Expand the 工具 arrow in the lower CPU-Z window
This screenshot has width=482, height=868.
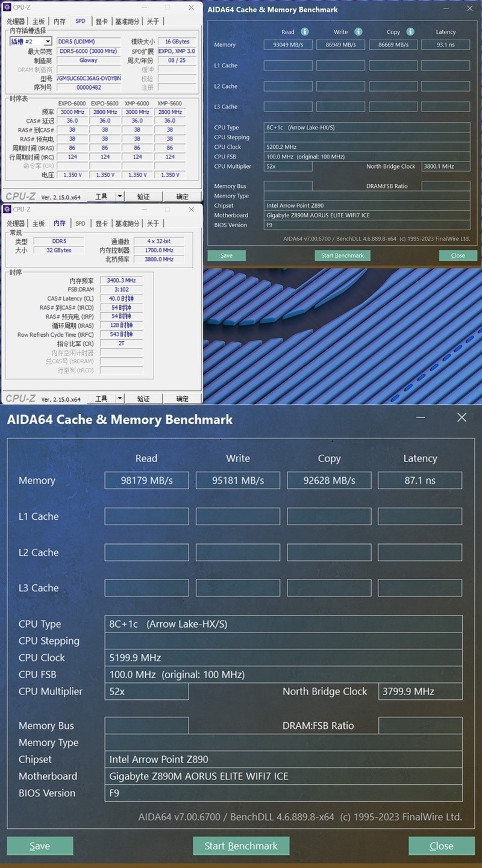pyautogui.click(x=119, y=398)
